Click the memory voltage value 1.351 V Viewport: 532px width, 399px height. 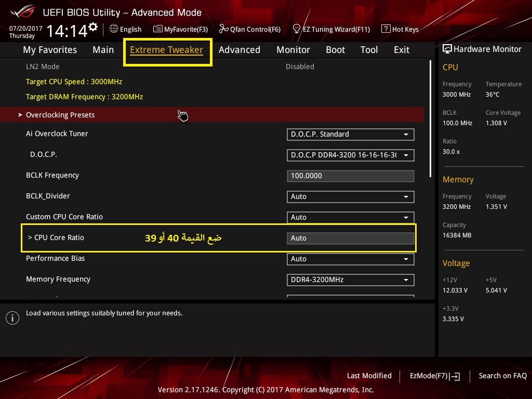496,207
